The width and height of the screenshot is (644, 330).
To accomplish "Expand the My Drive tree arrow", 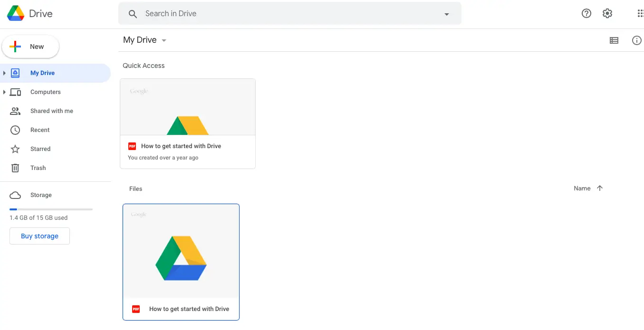I will coord(4,73).
